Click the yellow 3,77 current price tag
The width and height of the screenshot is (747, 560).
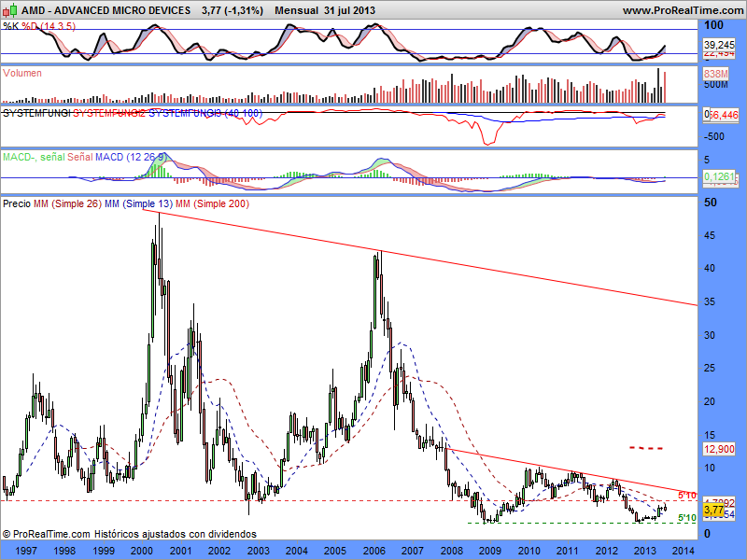click(x=713, y=511)
